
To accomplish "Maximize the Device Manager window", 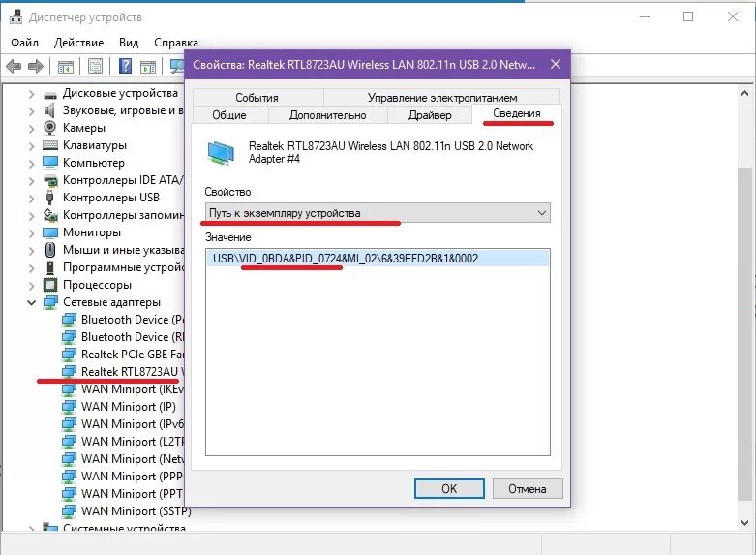I will click(688, 16).
